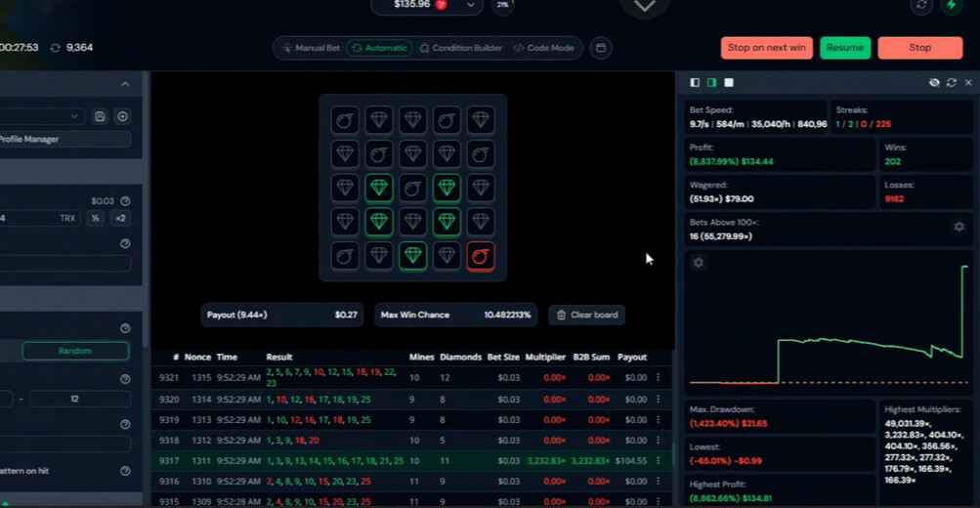
Task: Open the three-dot menu for bet 9317
Action: click(x=658, y=461)
